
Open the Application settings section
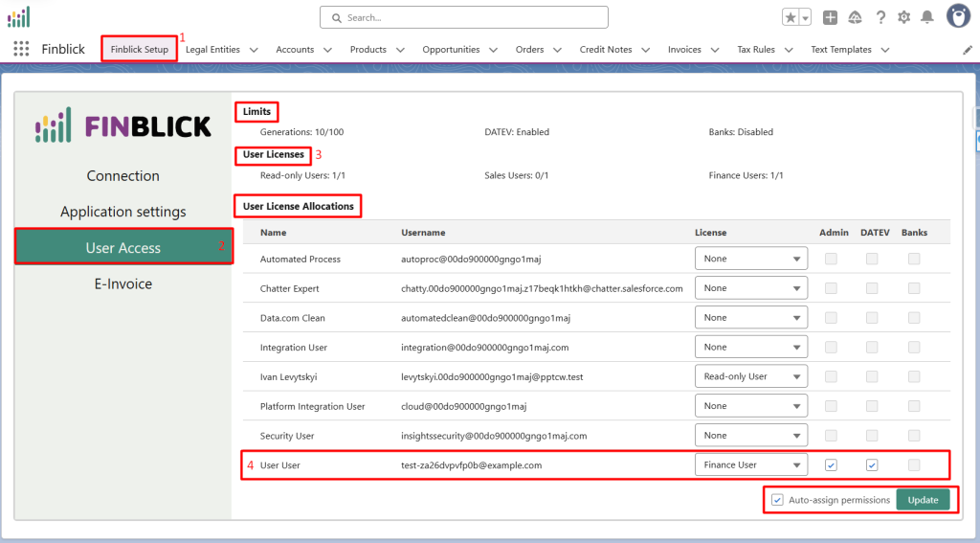(x=123, y=212)
